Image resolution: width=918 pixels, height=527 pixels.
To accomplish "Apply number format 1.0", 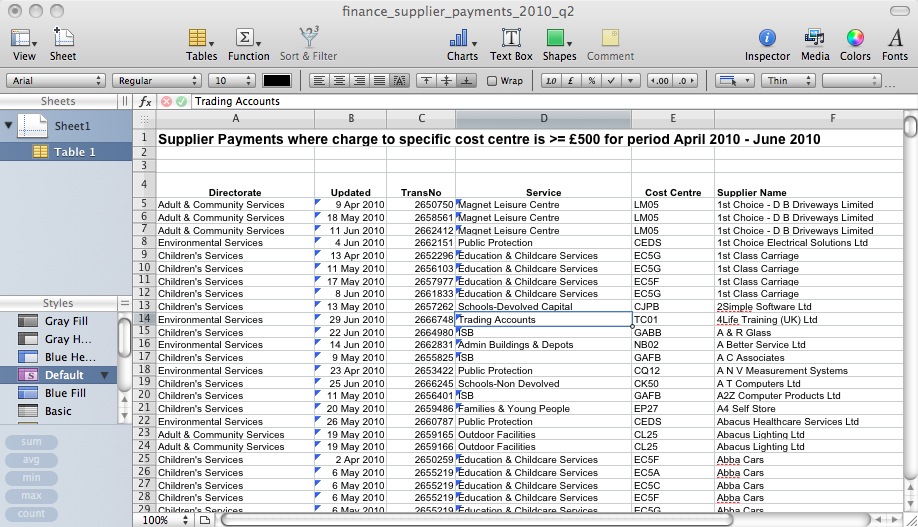I will (x=551, y=81).
